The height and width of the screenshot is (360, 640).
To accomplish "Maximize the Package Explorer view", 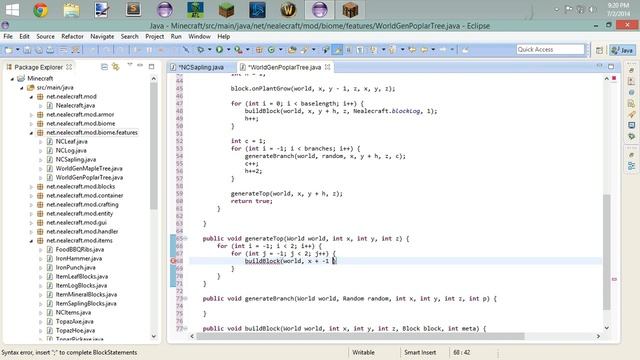I will pyautogui.click(x=151, y=66).
